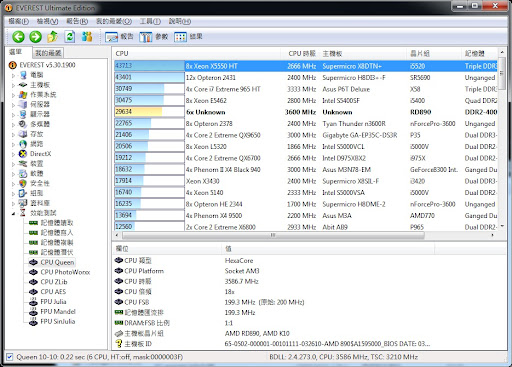
Task: Expand the 軟體 software tree node
Action: pos(14,174)
